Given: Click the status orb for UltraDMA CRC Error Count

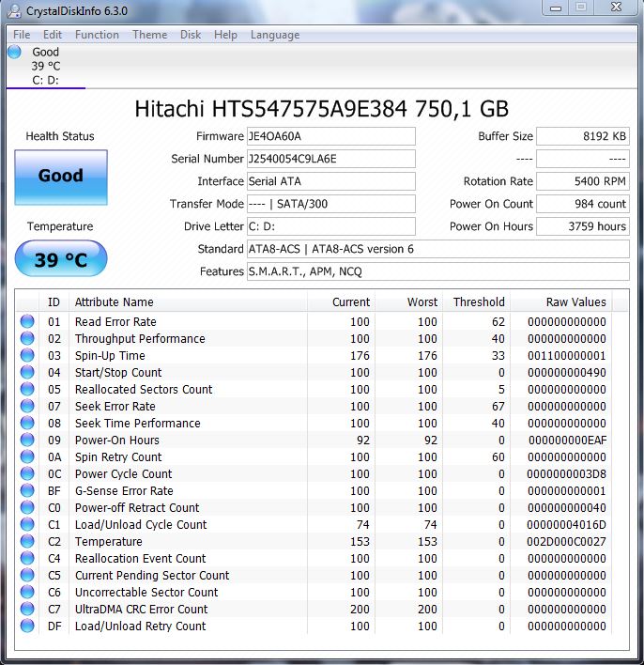Looking at the screenshot, I should (x=26, y=610).
